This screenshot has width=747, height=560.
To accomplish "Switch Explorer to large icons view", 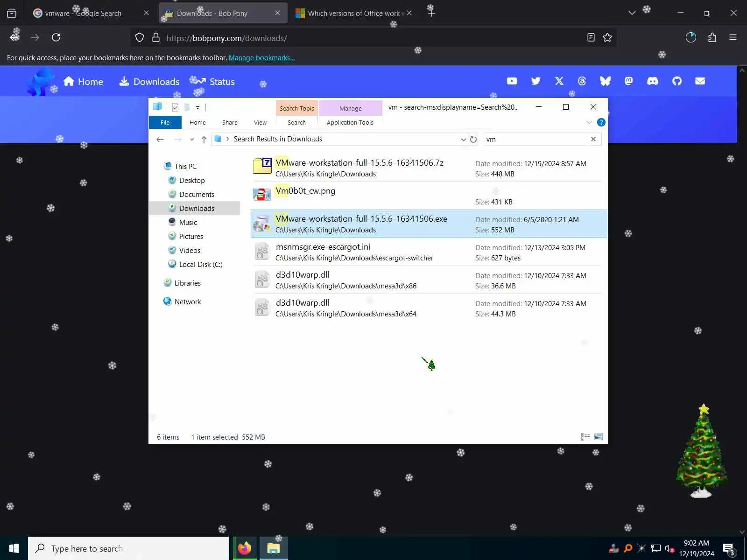I will 599,437.
